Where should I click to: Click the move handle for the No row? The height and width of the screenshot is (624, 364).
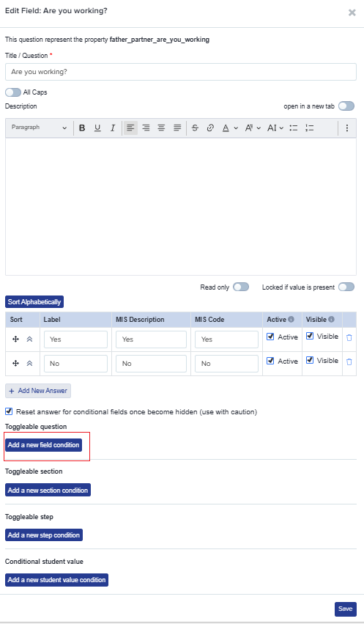pyautogui.click(x=16, y=364)
